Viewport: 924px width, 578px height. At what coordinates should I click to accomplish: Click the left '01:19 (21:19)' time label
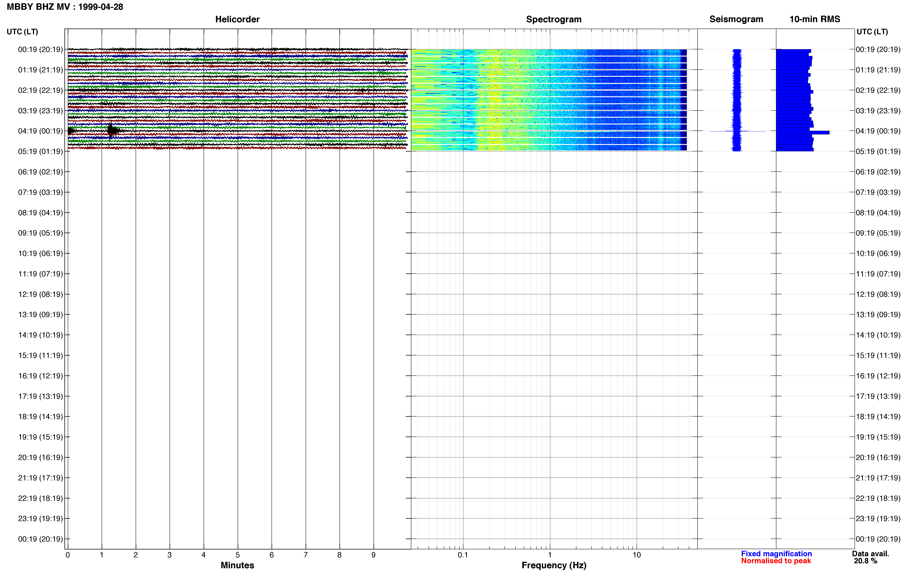41,70
